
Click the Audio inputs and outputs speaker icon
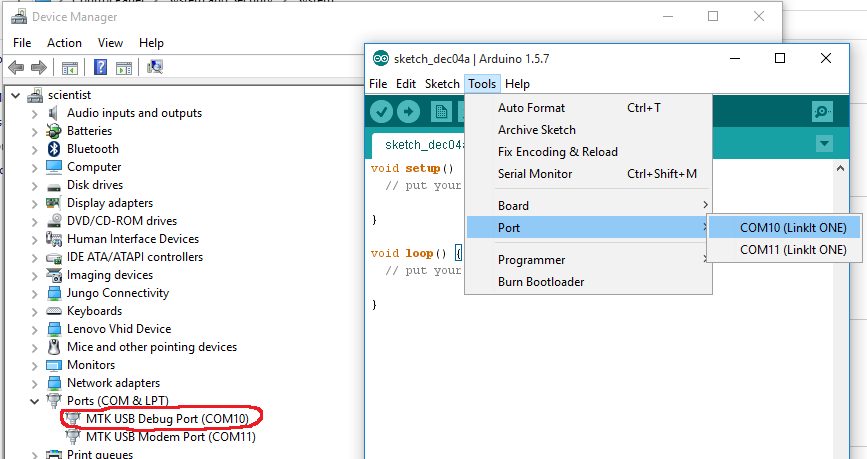point(53,113)
